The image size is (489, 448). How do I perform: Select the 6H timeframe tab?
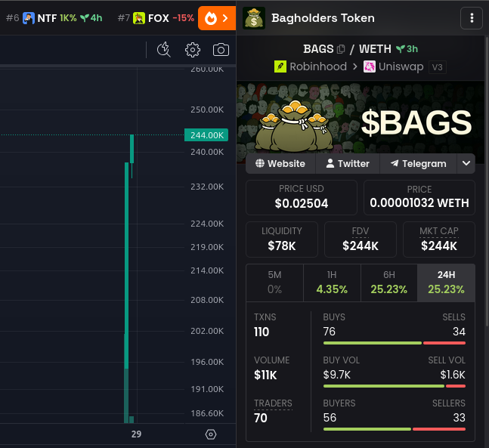pos(389,283)
